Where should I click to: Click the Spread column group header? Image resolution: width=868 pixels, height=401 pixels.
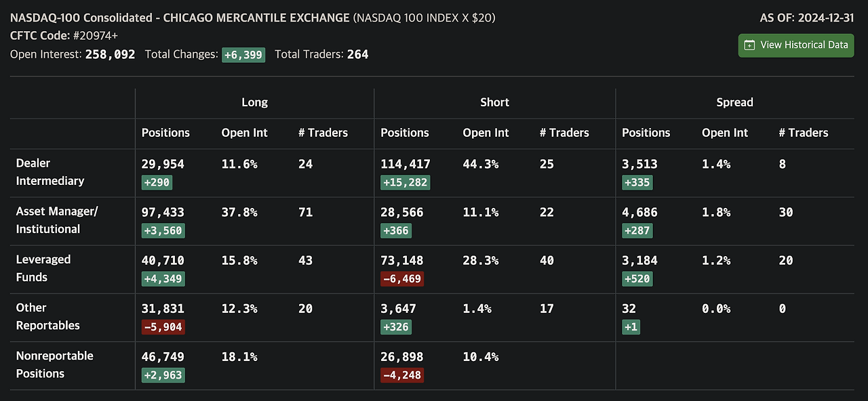tap(734, 102)
